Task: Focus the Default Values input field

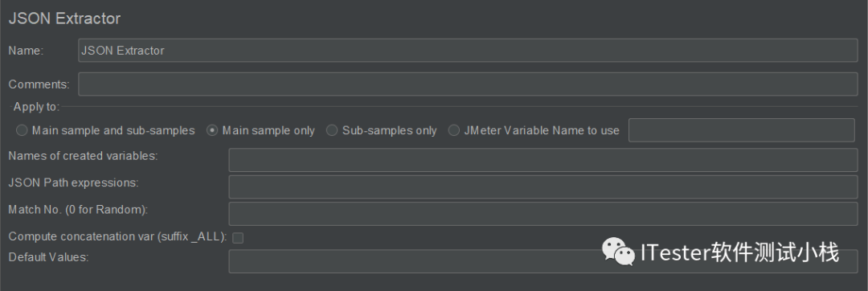Action: [543, 261]
